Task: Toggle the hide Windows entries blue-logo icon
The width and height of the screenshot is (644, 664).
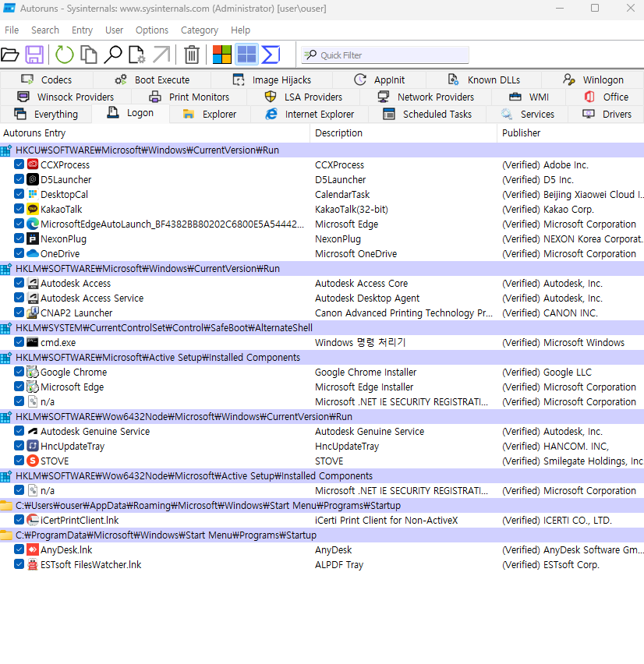Action: click(246, 55)
